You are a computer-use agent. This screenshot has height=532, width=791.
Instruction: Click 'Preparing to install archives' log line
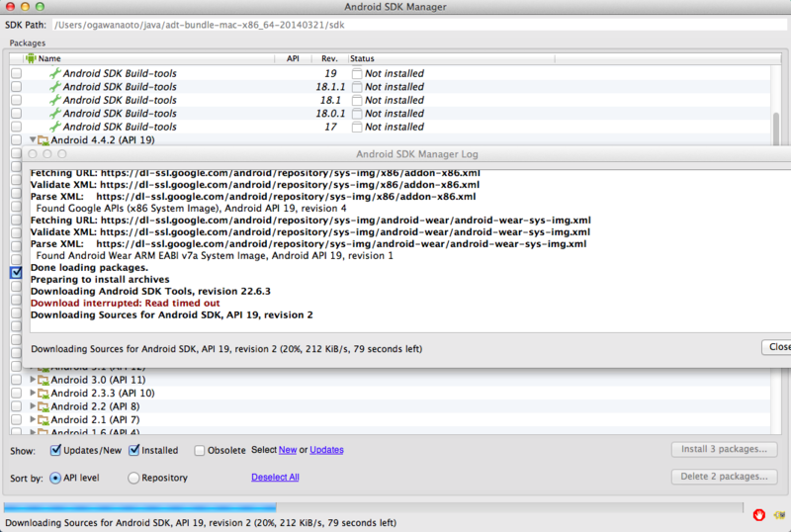pos(100,280)
